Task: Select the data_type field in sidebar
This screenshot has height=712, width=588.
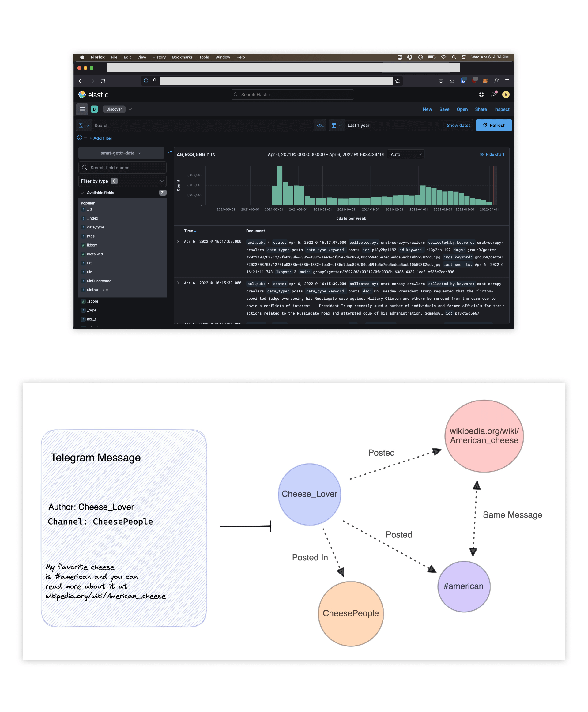Action: 95,227
